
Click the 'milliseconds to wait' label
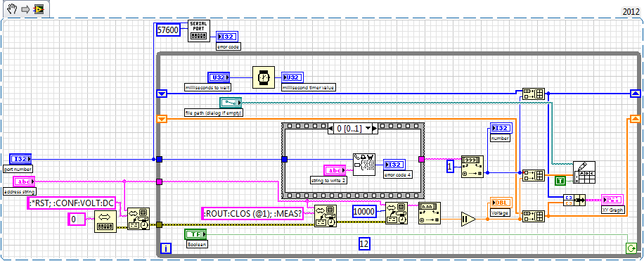click(x=207, y=87)
